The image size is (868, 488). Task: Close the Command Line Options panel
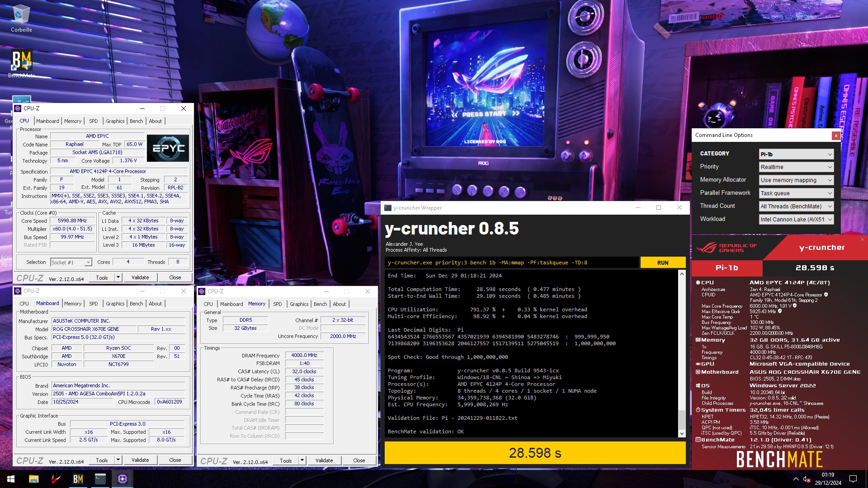click(x=836, y=136)
